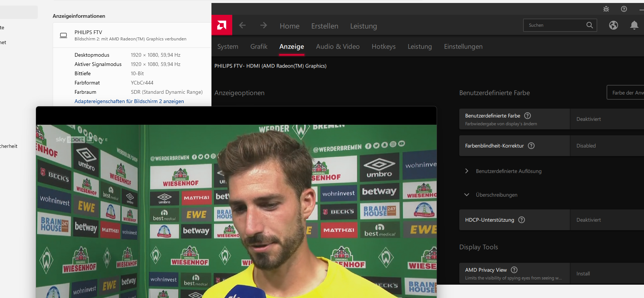Show help for AMD Privacy View
Screen dimensions: 644x298
pos(514,270)
